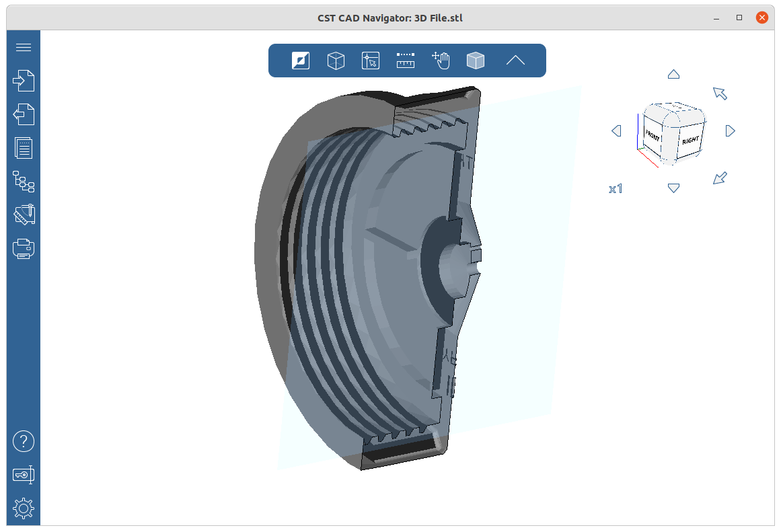Screen dimensions: 781x532
Task: Enable the pan hand tool
Action: coord(441,61)
